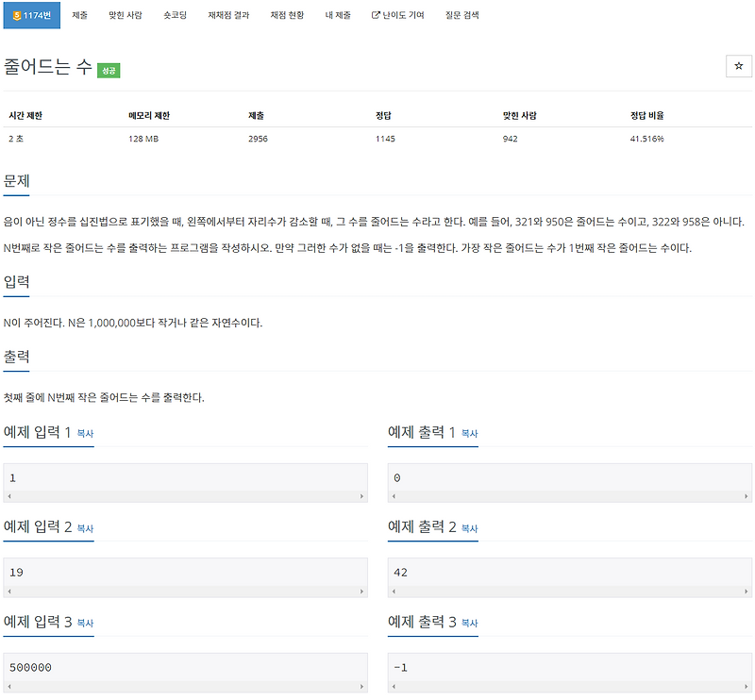Viewport: 755px width, 700px height.
Task: Toggle the star bookmark icon for this problem
Action: (x=739, y=66)
